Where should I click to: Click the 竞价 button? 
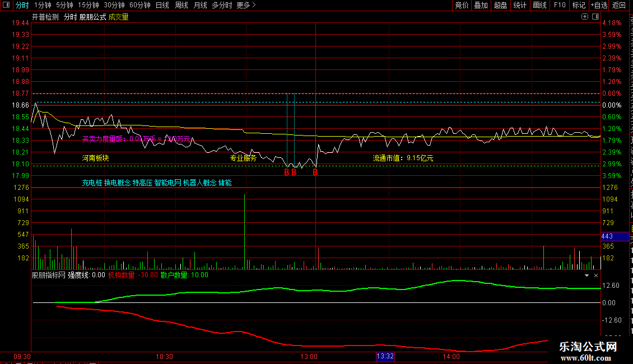point(462,5)
